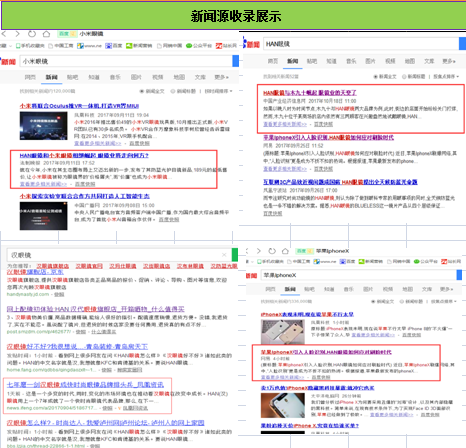
Task: Open 苹果iphoneX引入人脸识别 headline in 苹果iphoneX results
Action: pos(326,352)
